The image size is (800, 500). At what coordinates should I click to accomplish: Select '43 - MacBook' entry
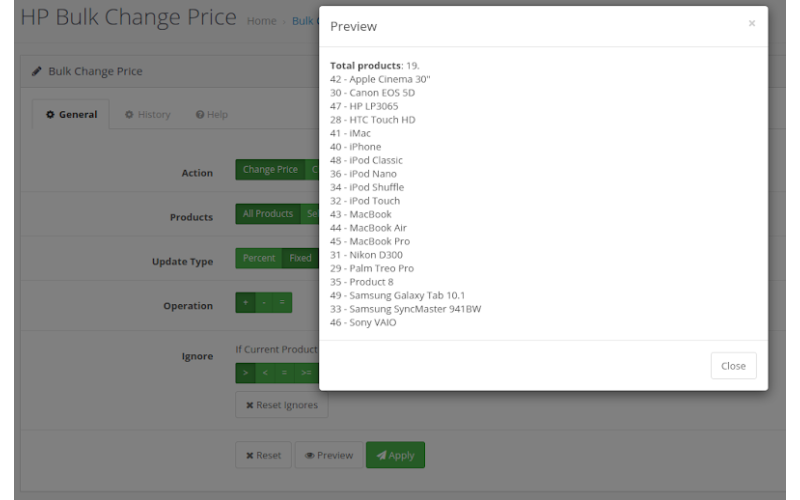[361, 214]
